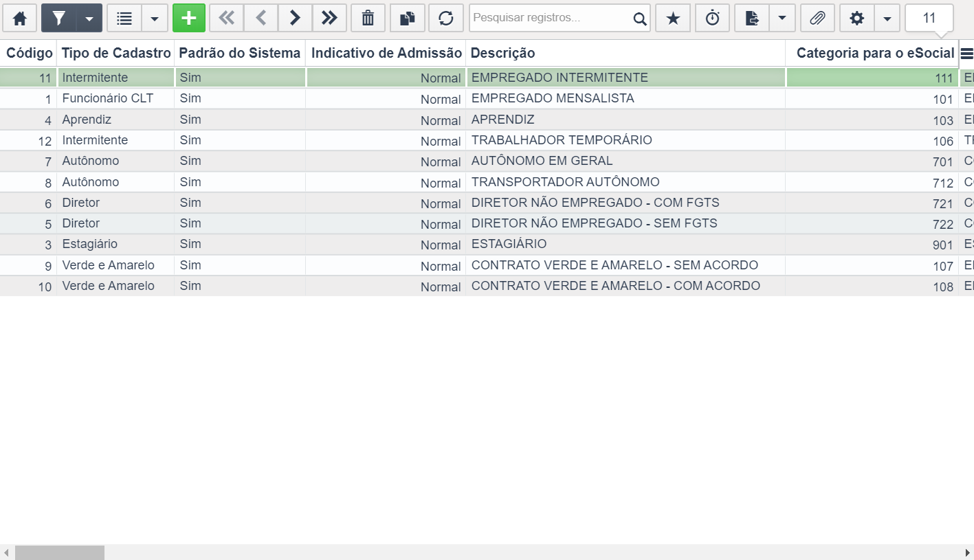The width and height of the screenshot is (974, 560).
Task: Open the column menu hamburger icon
Action: click(x=966, y=54)
